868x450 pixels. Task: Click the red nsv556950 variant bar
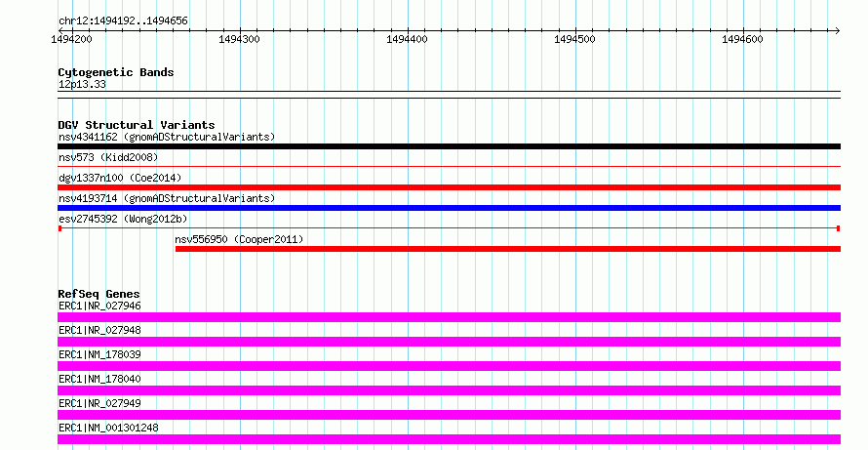click(507, 249)
